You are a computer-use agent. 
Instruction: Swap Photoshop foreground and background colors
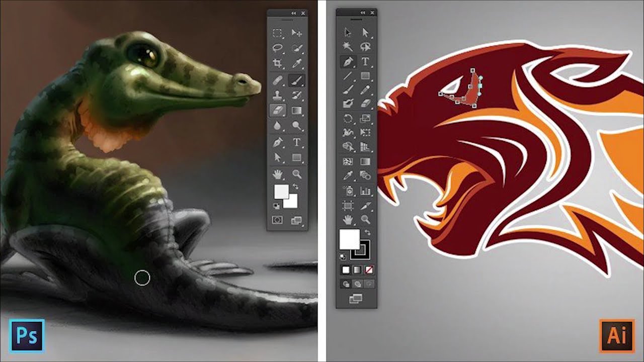tap(295, 187)
